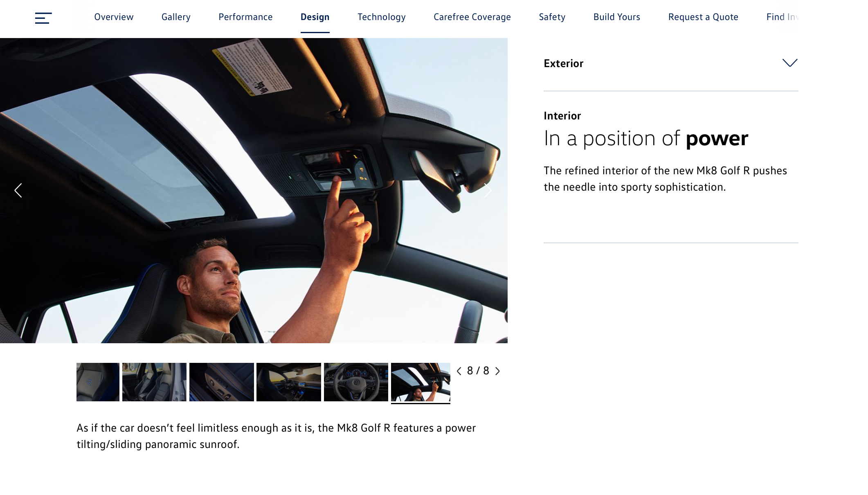
Task: Select the dashboard sunset thumbnail
Action: tap(288, 382)
